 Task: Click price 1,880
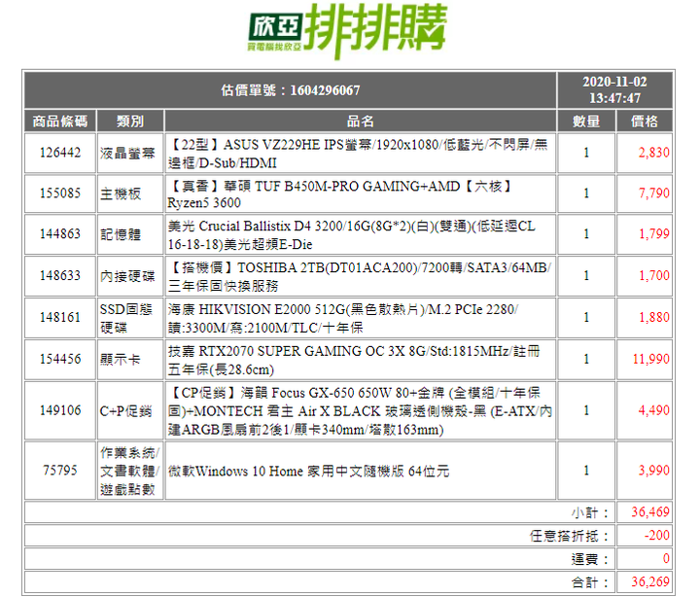point(653,318)
